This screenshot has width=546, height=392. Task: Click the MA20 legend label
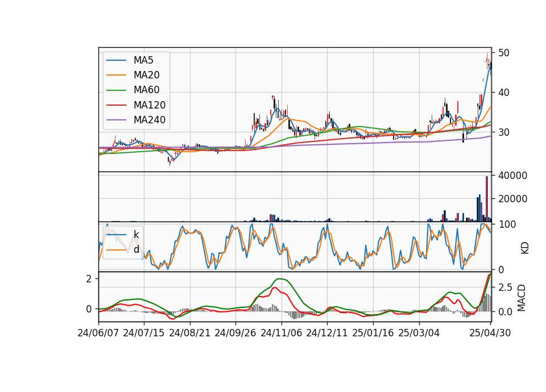(x=146, y=75)
